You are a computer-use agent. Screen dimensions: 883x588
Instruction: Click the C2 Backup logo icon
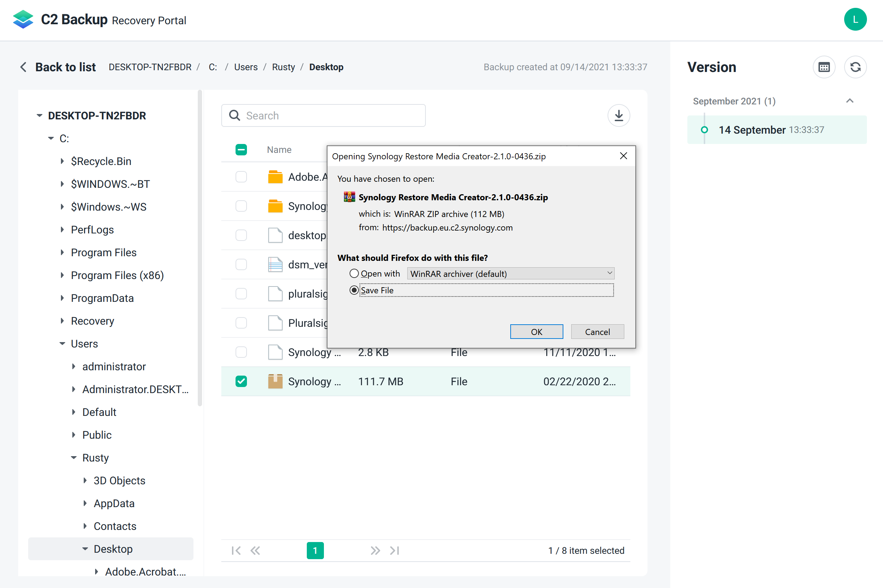23,19
